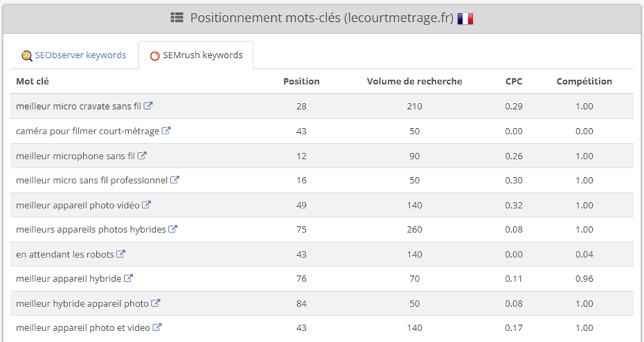Click the French flag icon in the title

click(x=465, y=18)
